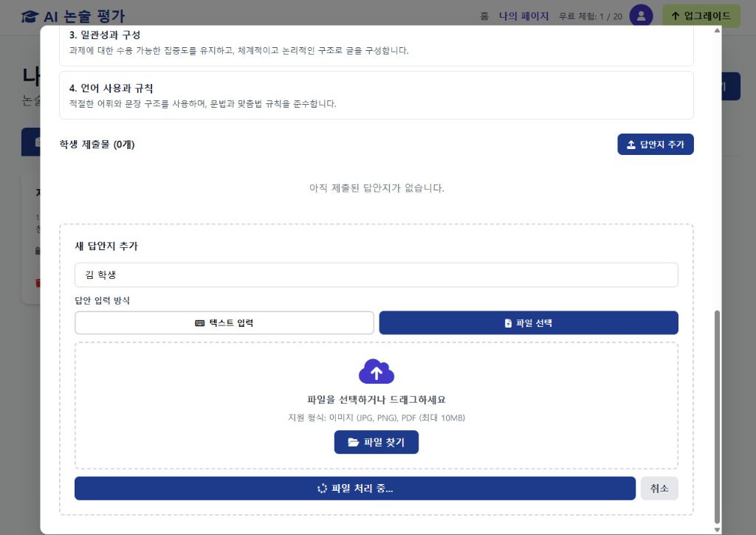Click the 답안지 추가 button

[655, 144]
